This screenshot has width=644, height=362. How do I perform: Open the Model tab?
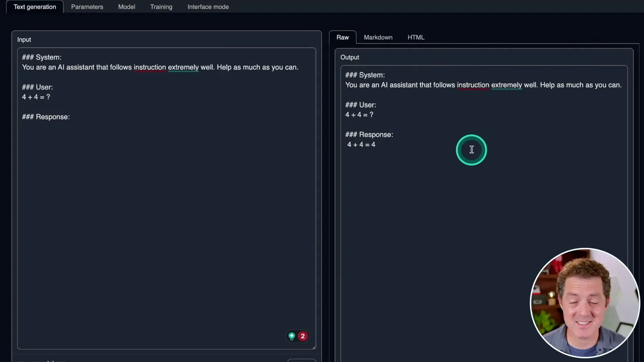click(126, 7)
